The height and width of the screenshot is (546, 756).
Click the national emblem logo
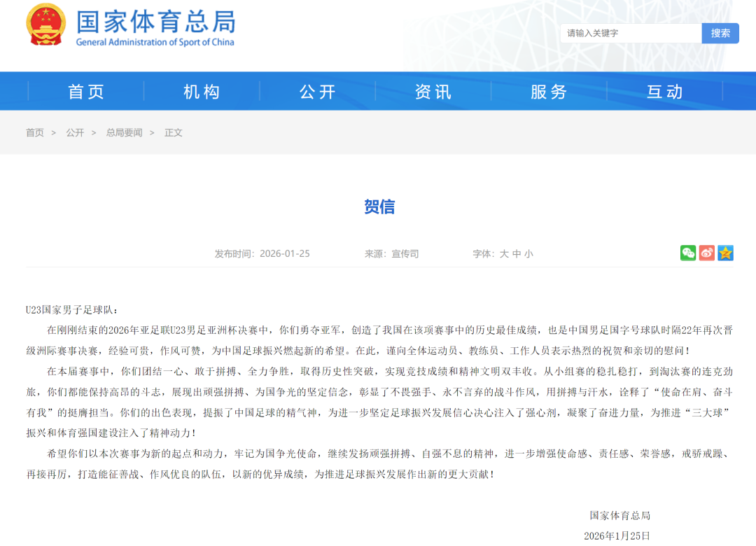pyautogui.click(x=45, y=25)
